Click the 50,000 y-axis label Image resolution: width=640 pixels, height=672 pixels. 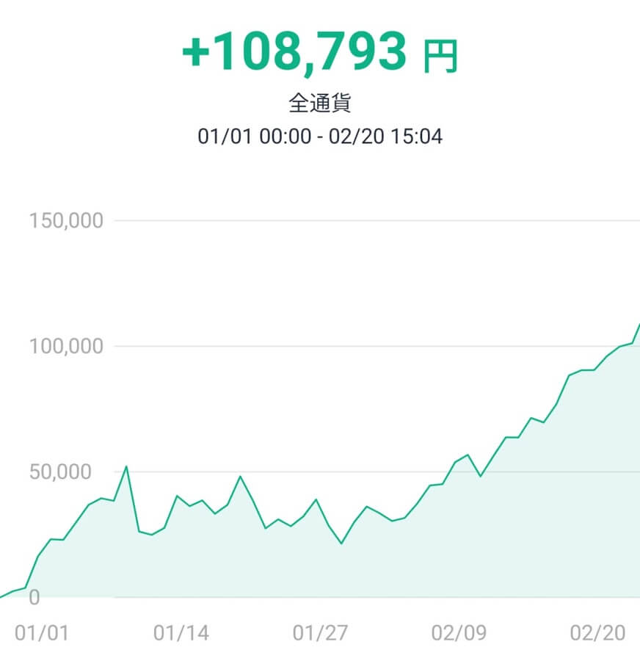click(60, 472)
